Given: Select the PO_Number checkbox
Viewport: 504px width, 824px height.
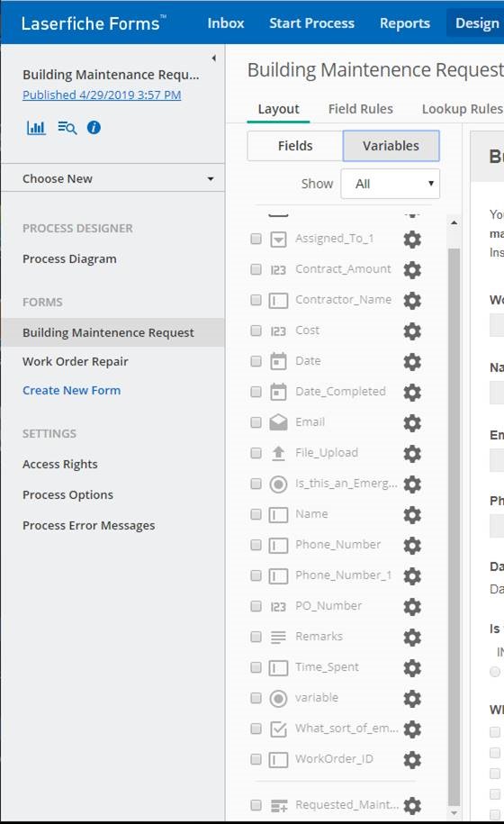Looking at the screenshot, I should point(256,606).
